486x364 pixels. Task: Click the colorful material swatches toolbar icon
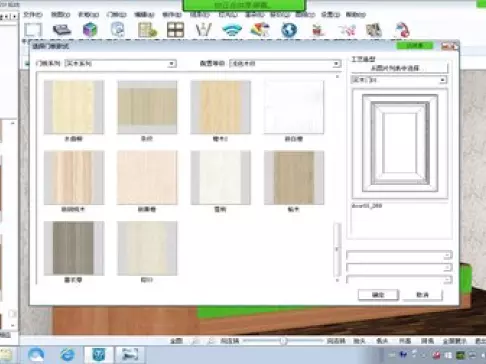pos(260,30)
